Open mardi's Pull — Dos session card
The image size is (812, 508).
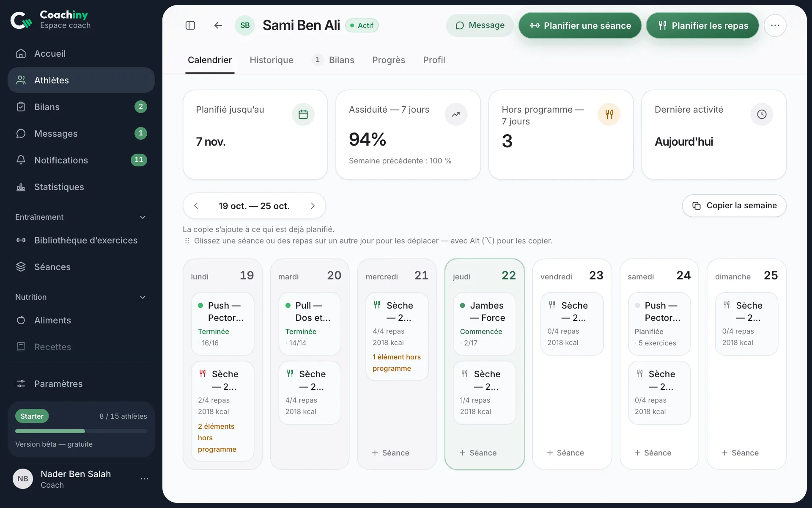310,324
